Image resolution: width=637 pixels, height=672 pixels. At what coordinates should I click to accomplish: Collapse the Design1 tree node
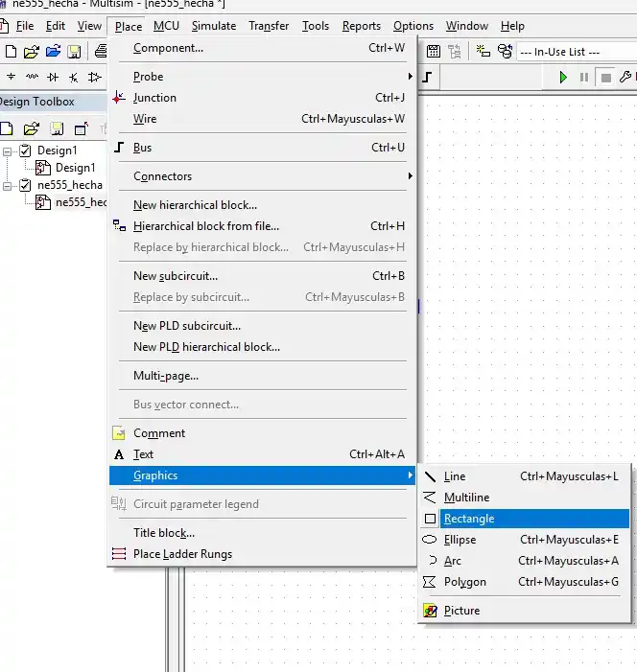[x=8, y=151]
